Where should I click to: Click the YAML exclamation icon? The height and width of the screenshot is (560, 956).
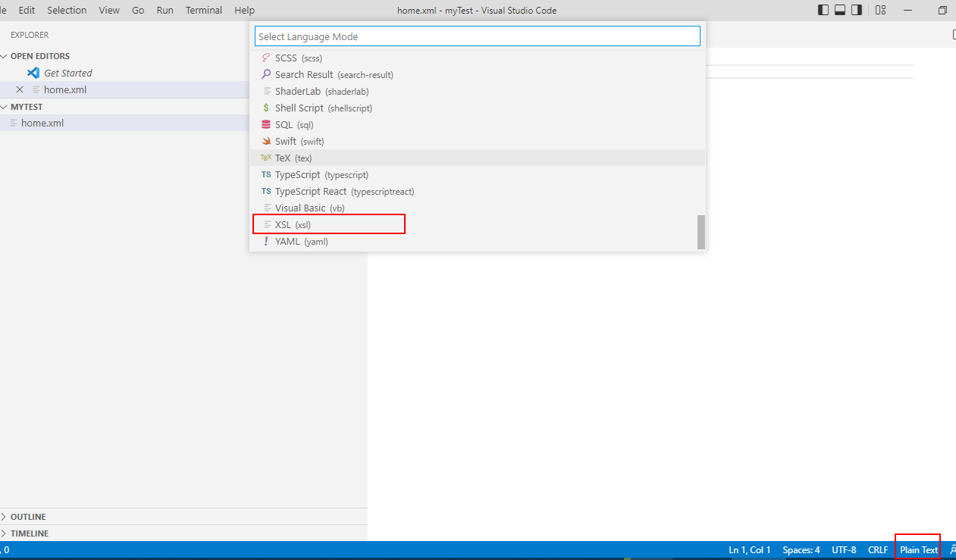[266, 241]
